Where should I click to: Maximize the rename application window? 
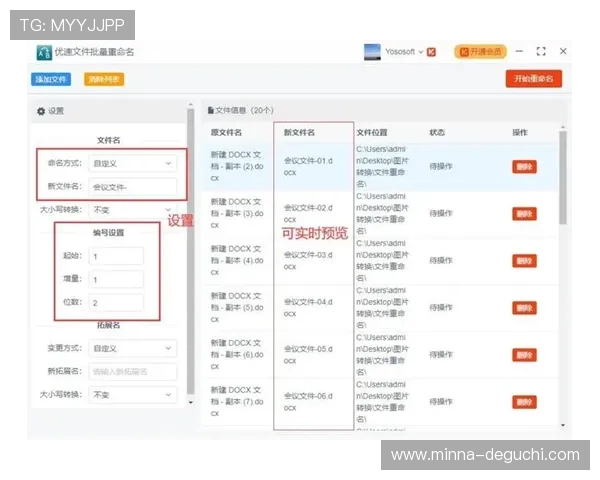[541, 51]
